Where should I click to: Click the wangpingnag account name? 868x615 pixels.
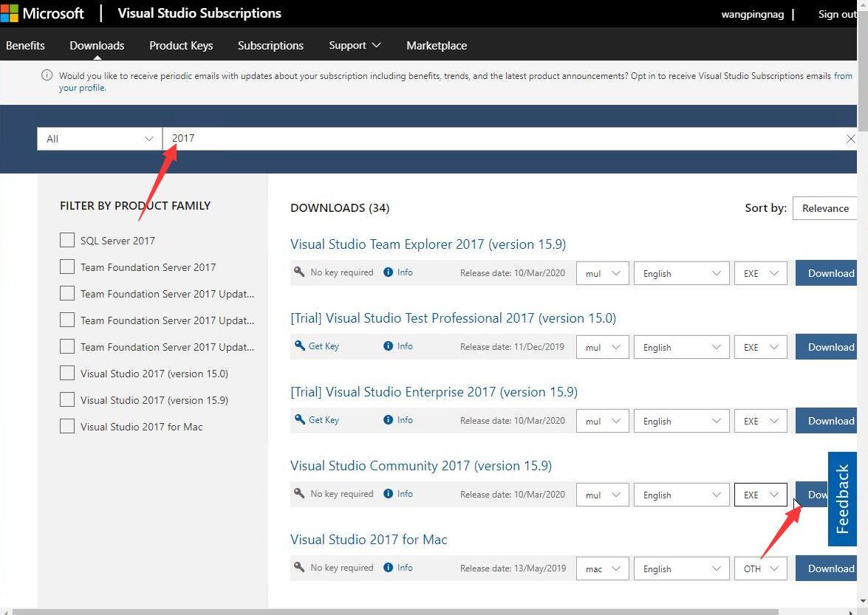coord(752,14)
